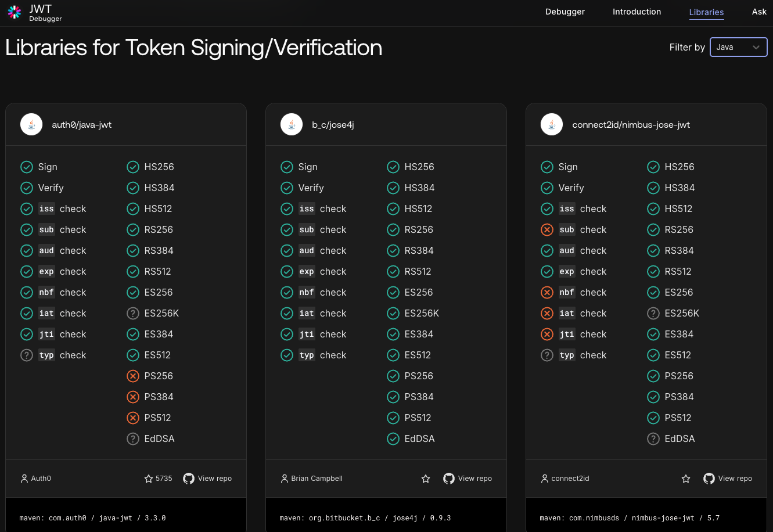Open View repo for b_c/jose4j
This screenshot has width=773, height=532.
coord(475,479)
